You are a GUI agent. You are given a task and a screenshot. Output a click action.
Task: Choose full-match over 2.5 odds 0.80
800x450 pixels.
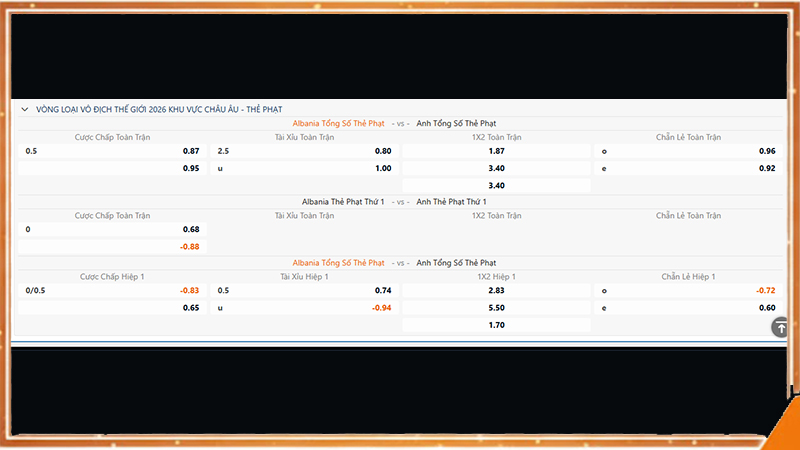point(382,151)
